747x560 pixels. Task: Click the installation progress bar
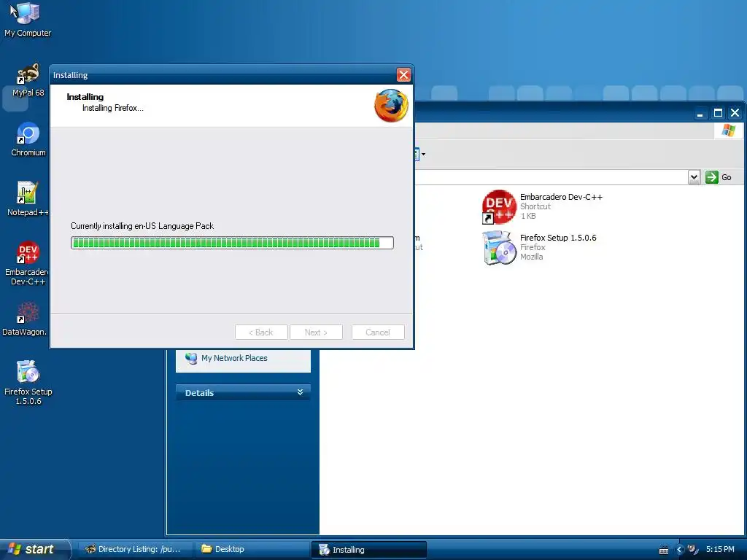point(232,243)
